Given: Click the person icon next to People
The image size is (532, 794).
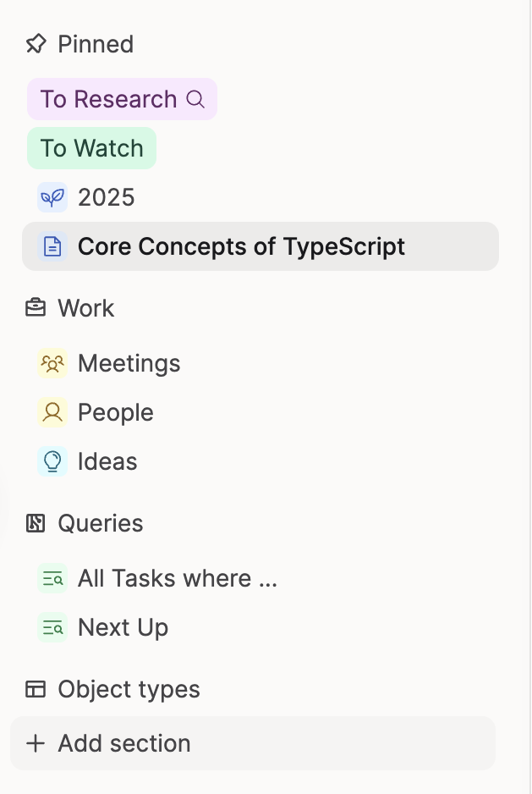Looking at the screenshot, I should 52,412.
